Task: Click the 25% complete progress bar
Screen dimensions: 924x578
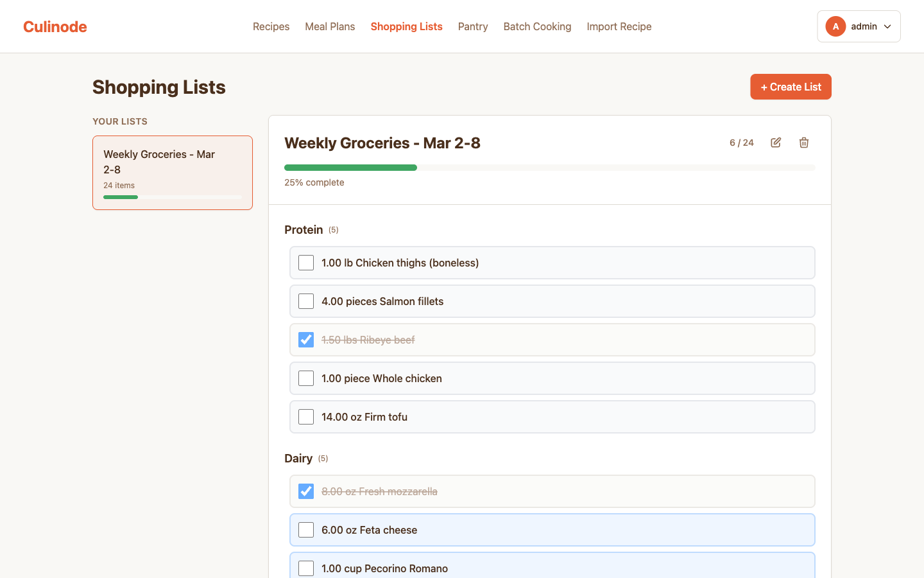Action: pyautogui.click(x=550, y=167)
